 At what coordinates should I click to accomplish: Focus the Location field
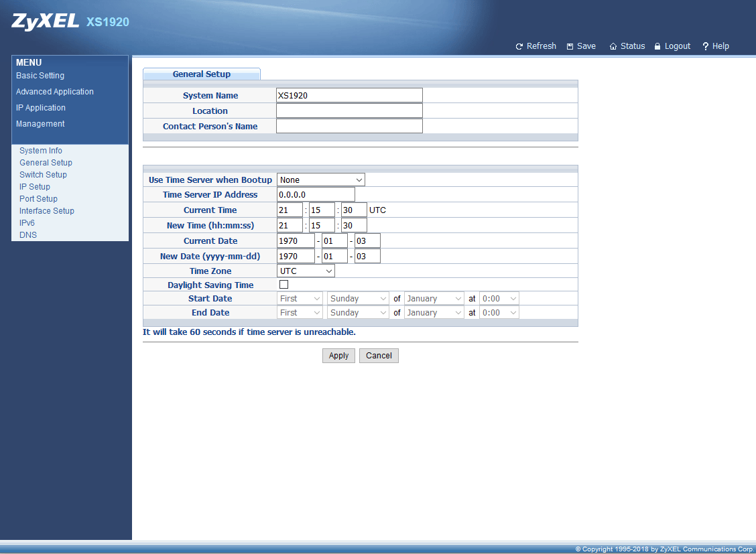(349, 111)
